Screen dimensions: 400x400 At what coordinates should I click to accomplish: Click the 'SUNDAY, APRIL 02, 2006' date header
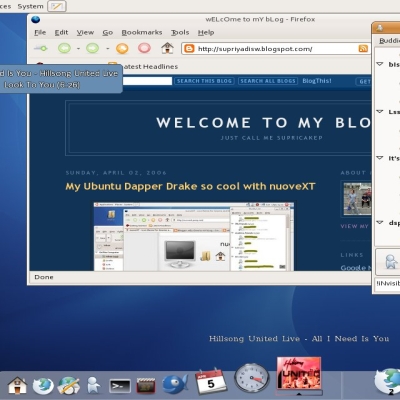coord(116,173)
